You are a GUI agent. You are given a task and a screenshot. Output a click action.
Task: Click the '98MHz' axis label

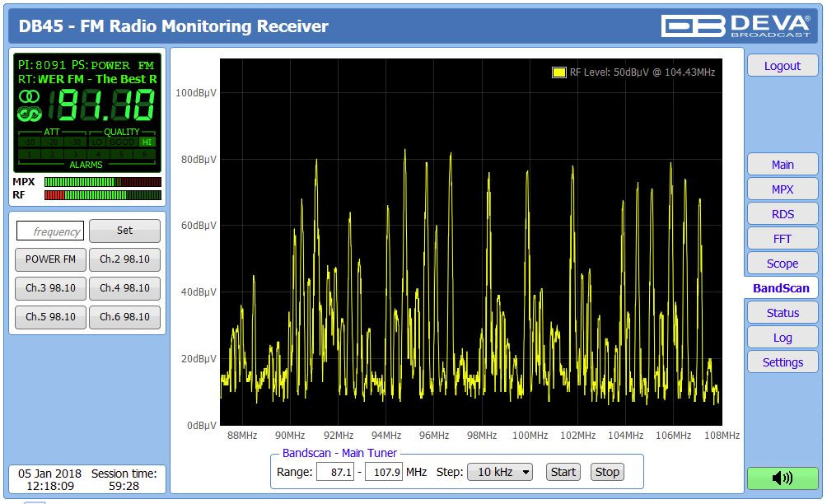[482, 436]
